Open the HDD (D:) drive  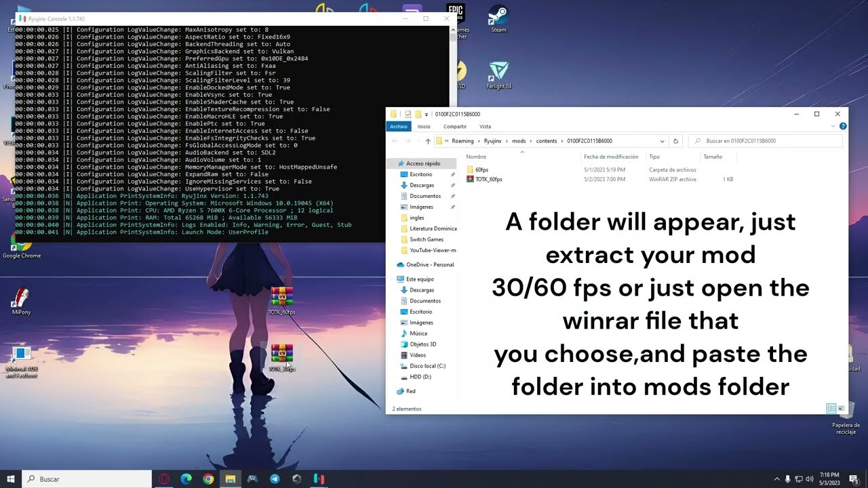tap(420, 377)
